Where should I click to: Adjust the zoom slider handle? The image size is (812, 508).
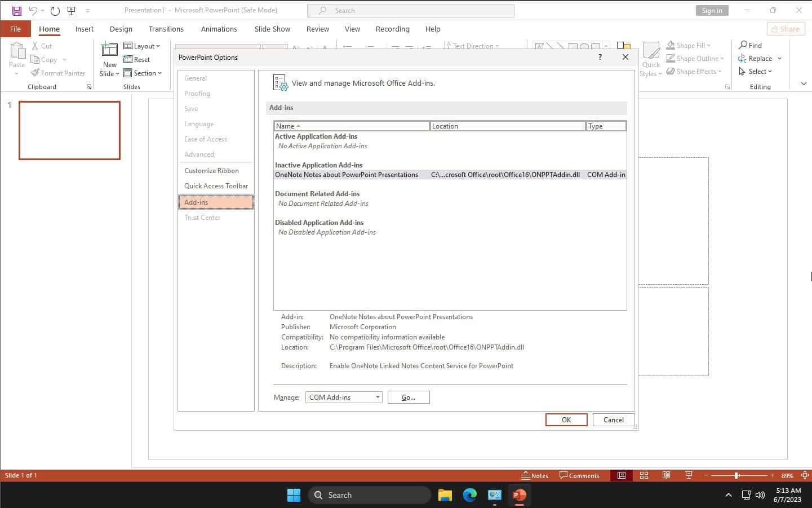[736, 475]
